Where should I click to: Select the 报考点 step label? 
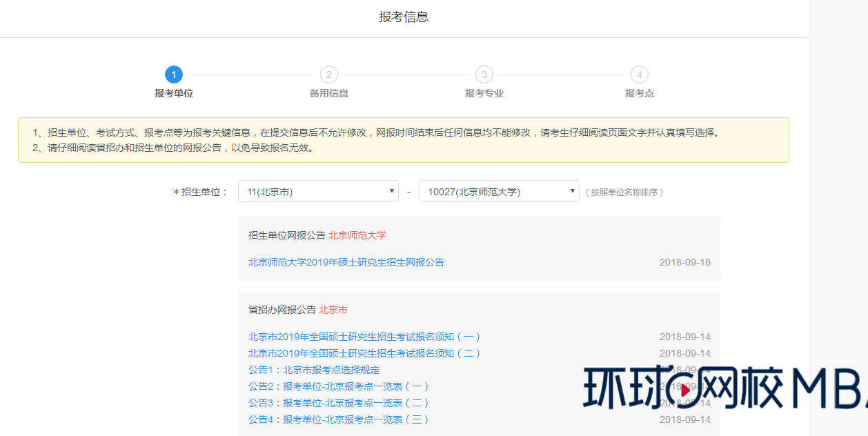(639, 91)
